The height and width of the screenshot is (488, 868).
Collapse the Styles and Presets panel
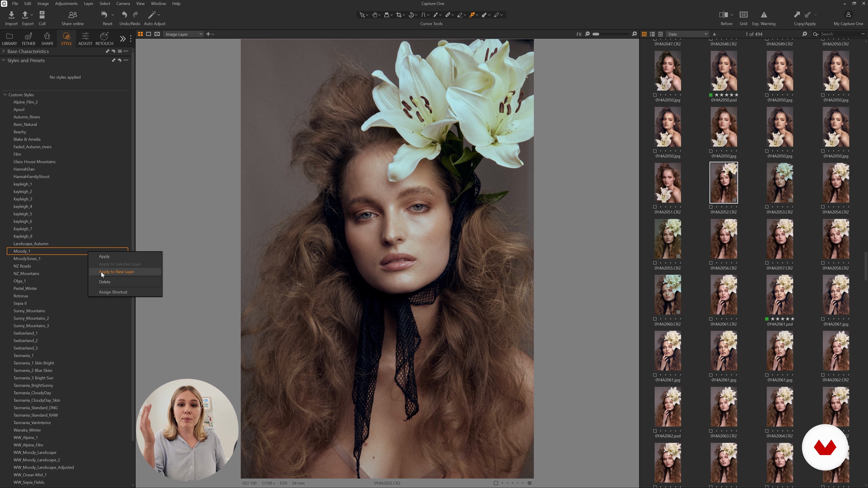(x=3, y=60)
